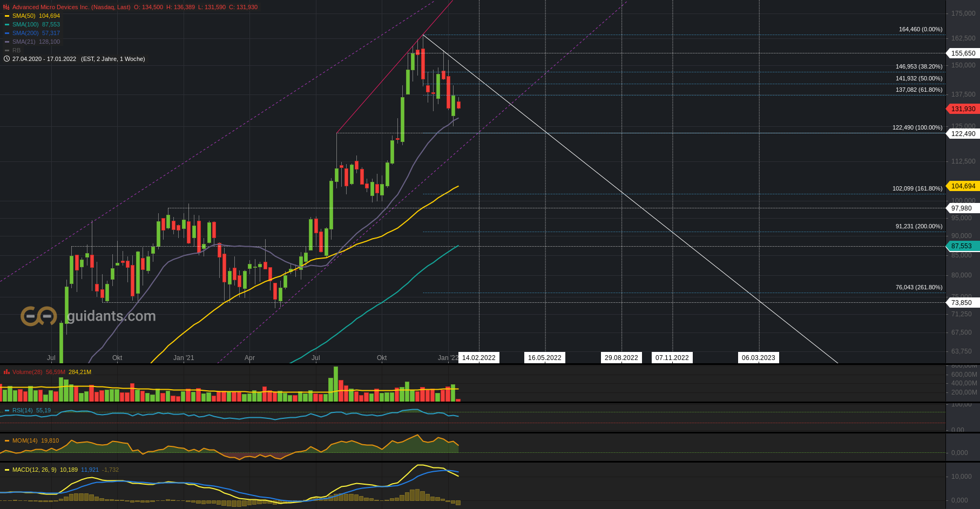
Task: Click the clock icon beside the date range
Action: point(7,59)
